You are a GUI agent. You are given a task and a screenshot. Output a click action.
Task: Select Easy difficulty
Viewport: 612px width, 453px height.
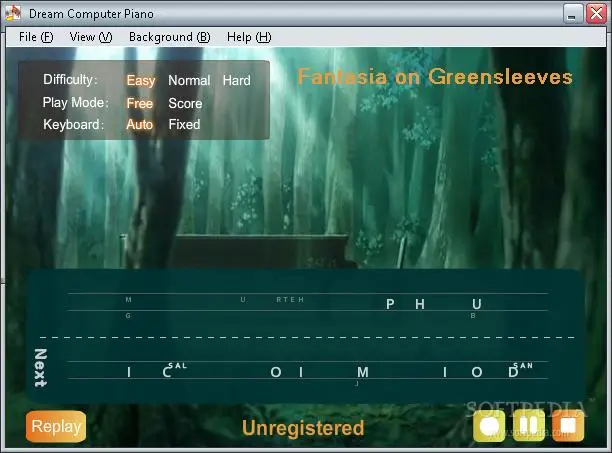click(x=141, y=81)
